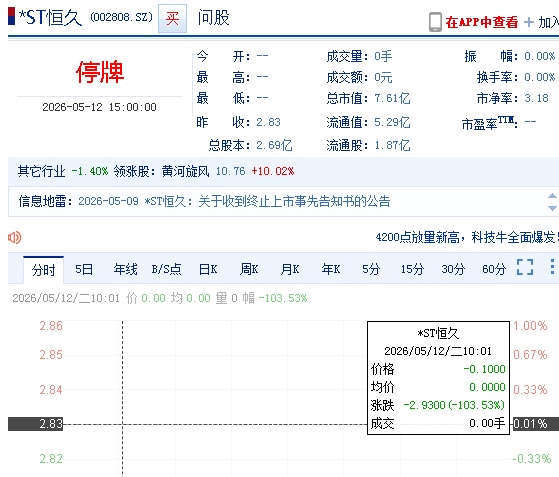This screenshot has height=477, width=559.
Task: Click the plus icon to add to watchlist
Action: [529, 22]
